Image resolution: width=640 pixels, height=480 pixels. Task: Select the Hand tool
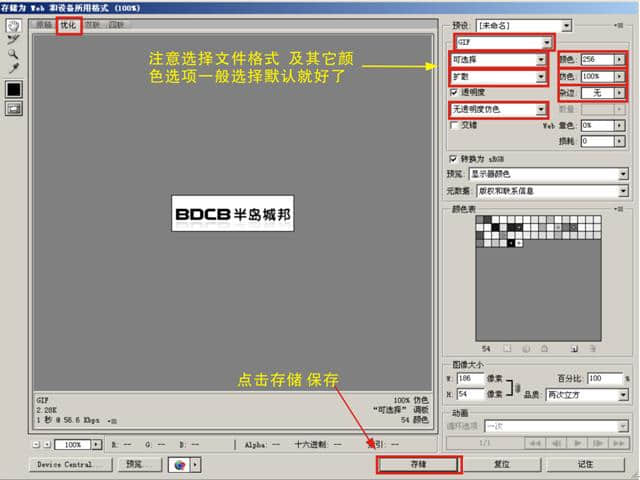tap(14, 26)
